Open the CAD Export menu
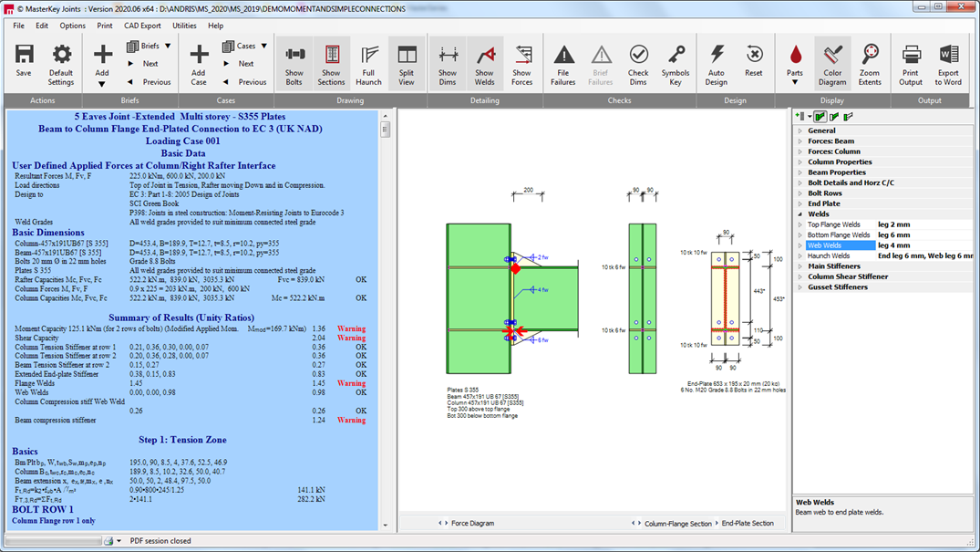The image size is (980, 552). point(142,26)
